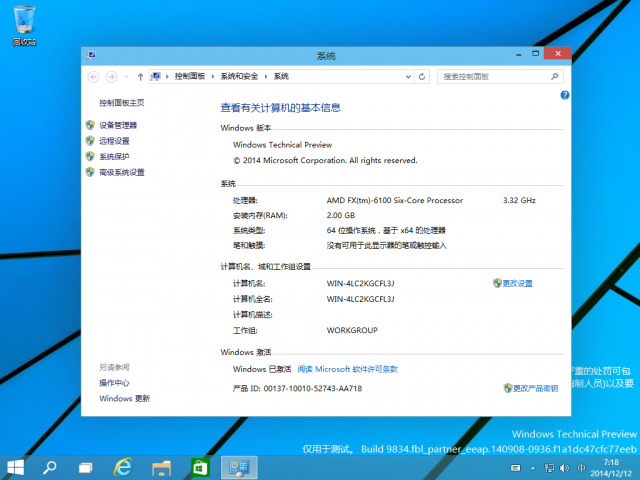Click WORKGROUP value
The image size is (640, 480).
352,330
